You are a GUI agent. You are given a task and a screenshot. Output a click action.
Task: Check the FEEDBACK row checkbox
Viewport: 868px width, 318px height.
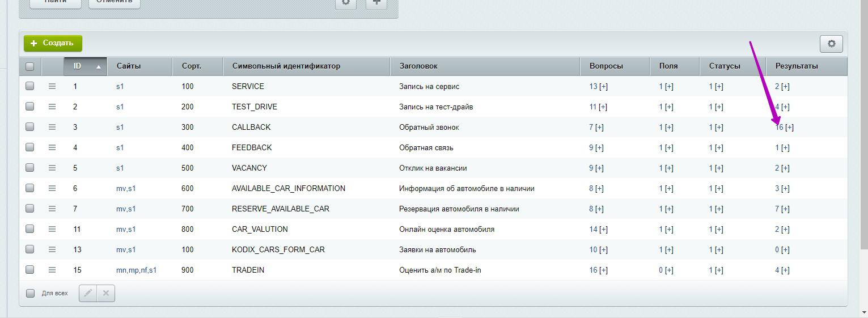tap(30, 147)
